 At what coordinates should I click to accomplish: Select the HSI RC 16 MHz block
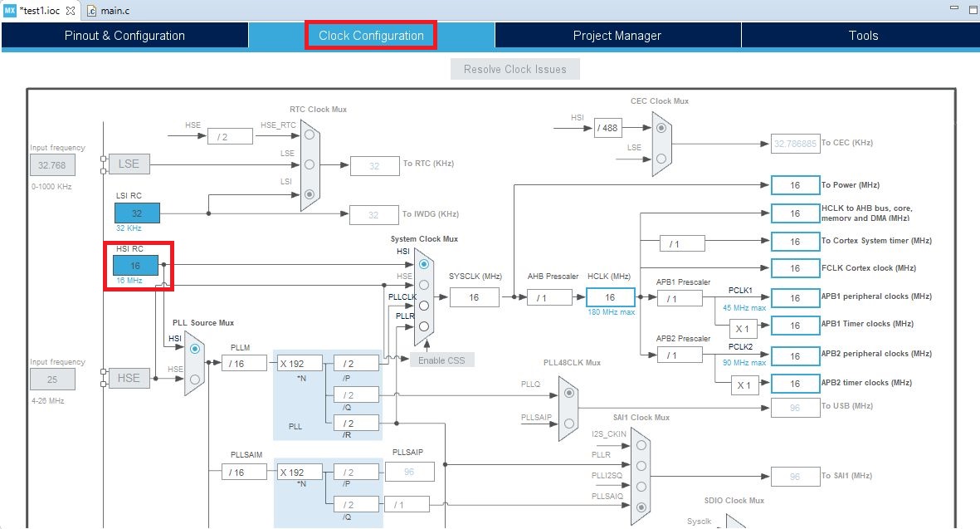pos(136,265)
